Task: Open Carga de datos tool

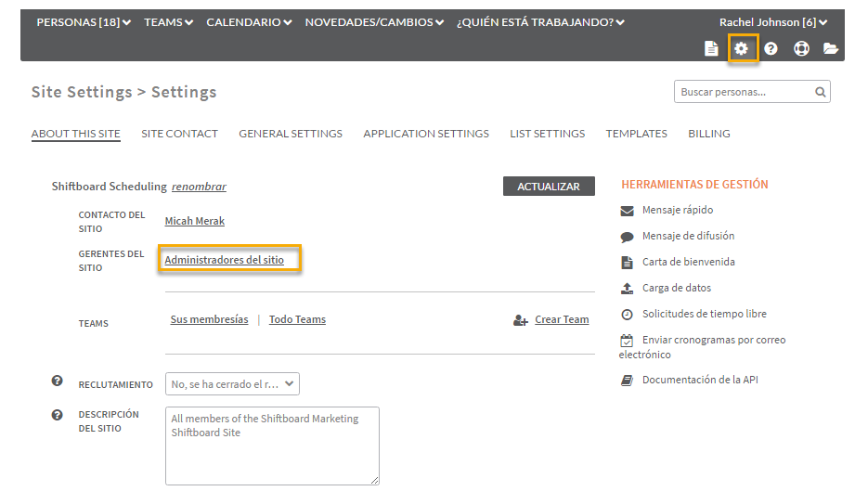Action: click(x=676, y=288)
